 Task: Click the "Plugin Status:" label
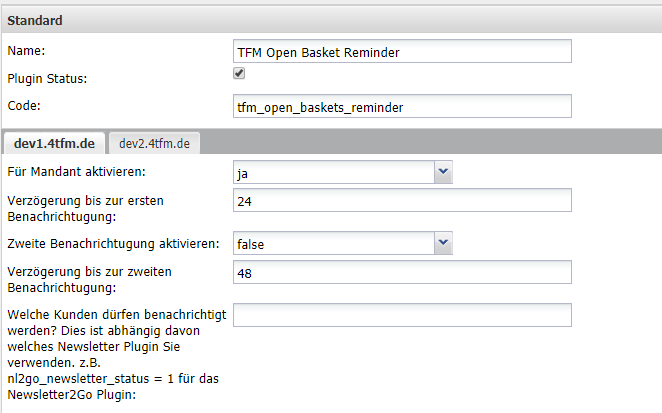[x=48, y=78]
